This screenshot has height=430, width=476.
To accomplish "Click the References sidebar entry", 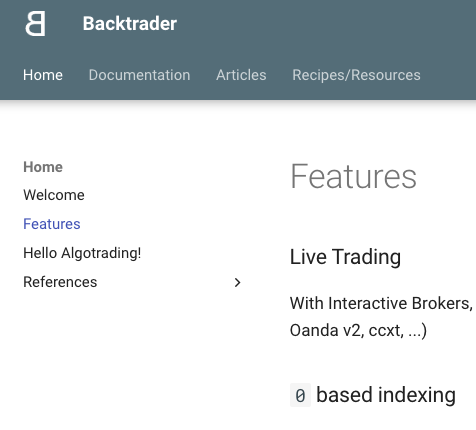I will (x=60, y=282).
